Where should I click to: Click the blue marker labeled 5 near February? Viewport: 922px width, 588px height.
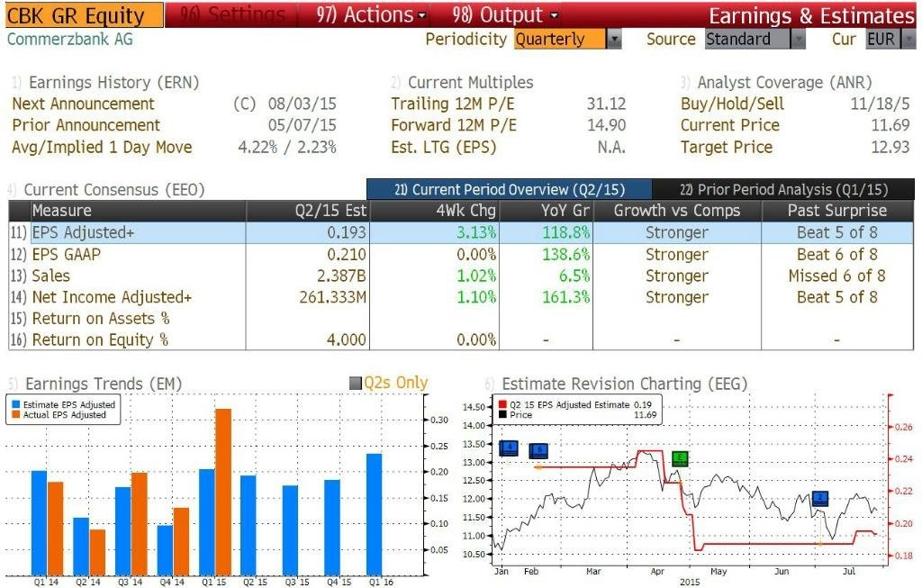pos(538,451)
